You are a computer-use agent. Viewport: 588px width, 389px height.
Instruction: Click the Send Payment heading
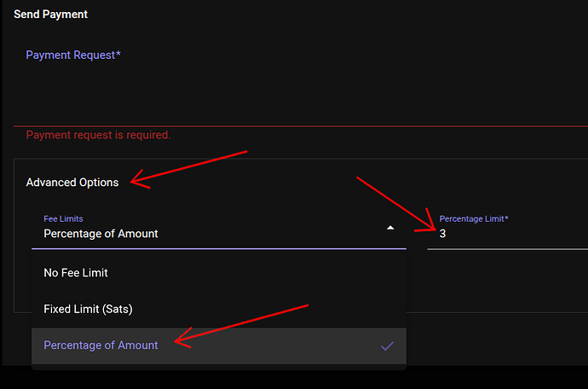(x=50, y=15)
